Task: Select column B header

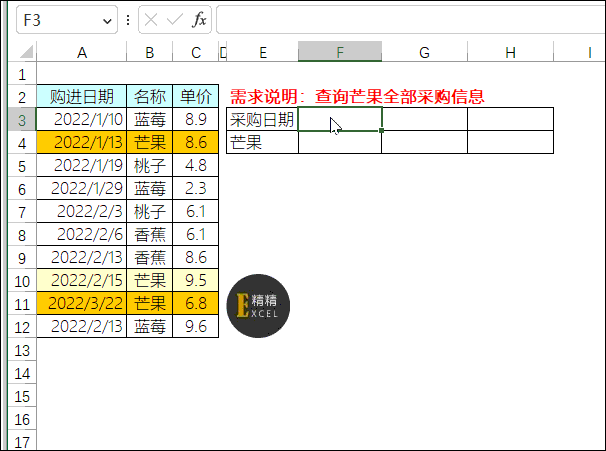Action: (x=150, y=52)
